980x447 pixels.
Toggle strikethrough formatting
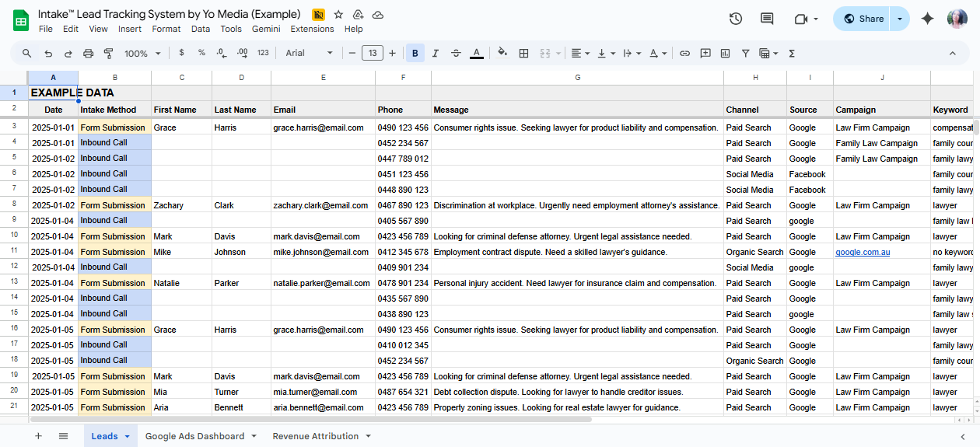tap(456, 54)
